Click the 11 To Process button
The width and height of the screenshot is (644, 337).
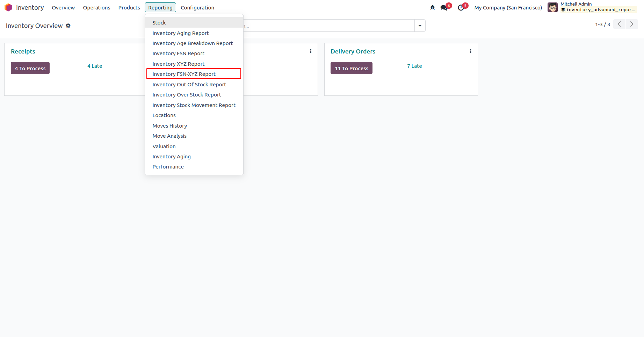(x=352, y=68)
